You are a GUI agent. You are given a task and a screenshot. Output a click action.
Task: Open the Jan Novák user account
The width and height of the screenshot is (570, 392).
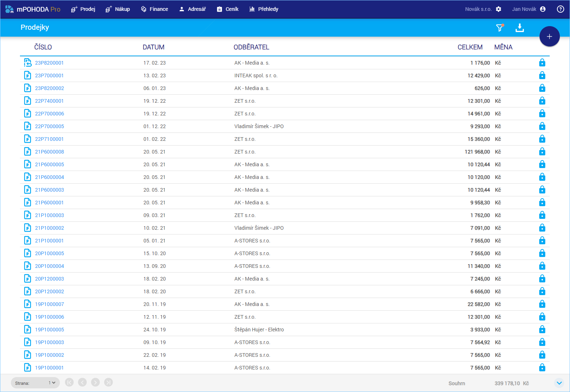(x=529, y=9)
